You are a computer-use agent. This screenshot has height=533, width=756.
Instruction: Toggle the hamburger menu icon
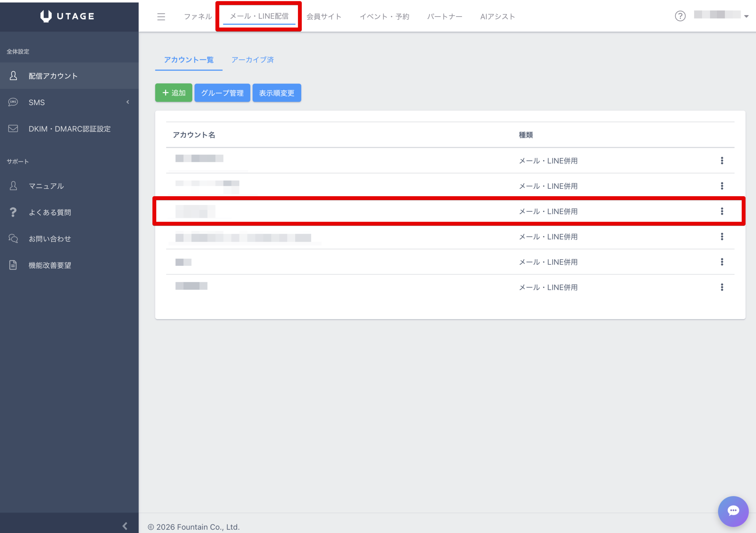[161, 17]
